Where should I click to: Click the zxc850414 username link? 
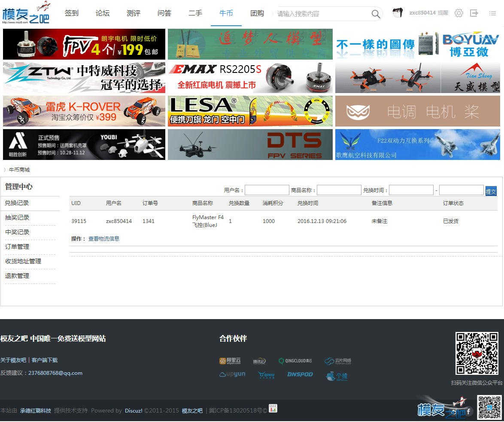click(x=422, y=13)
